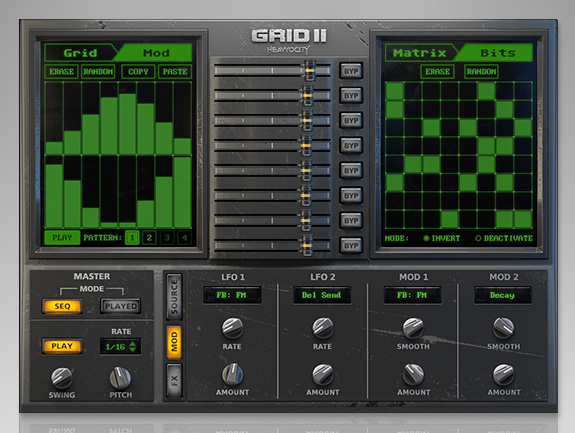Click ERASE in the Grid panel
The width and height of the screenshot is (575, 433).
pos(61,71)
